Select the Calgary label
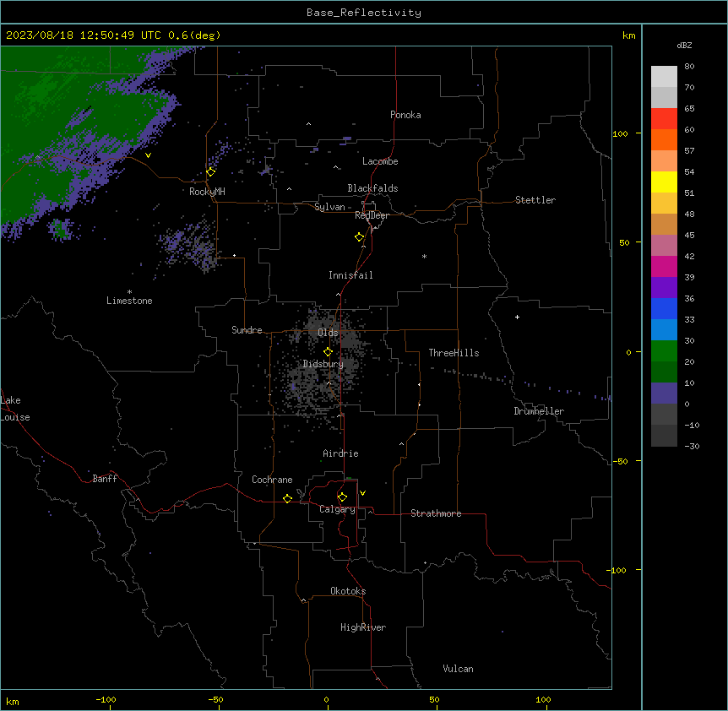Screen dimensions: 728x711 point(337,509)
